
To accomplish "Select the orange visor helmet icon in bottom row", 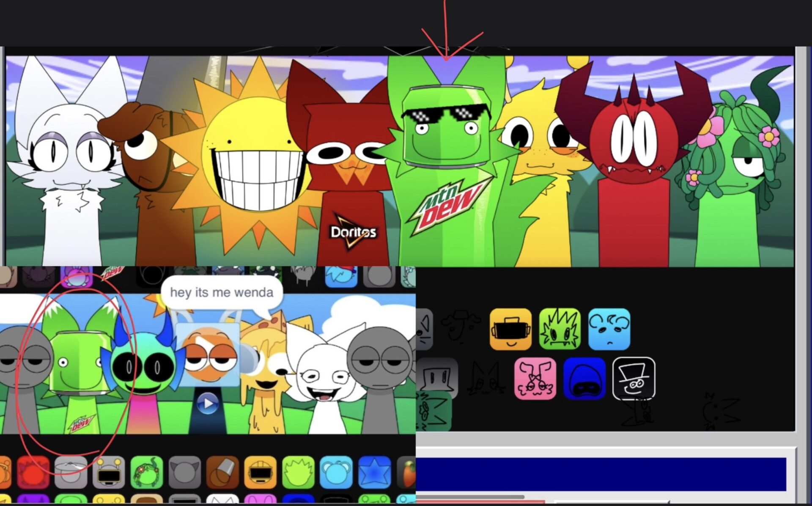I will click(260, 472).
